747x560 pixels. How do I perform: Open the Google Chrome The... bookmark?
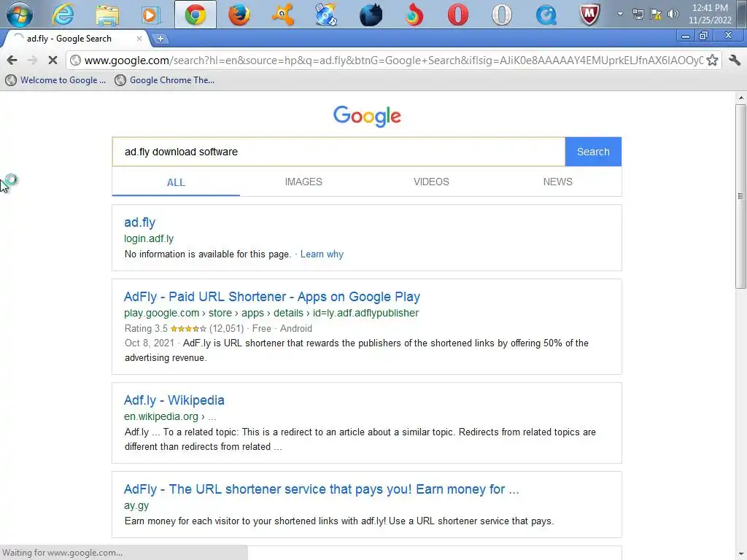[165, 80]
